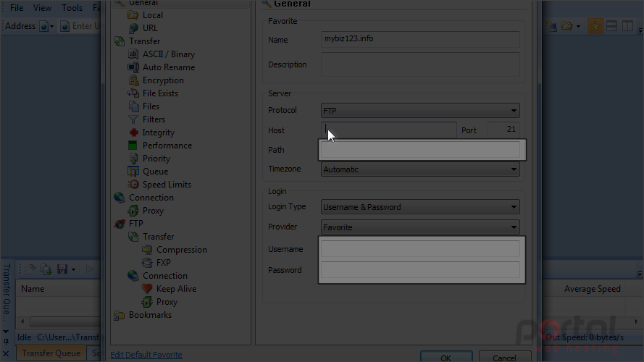Click the Name column header in queue
The width and height of the screenshot is (644, 362).
click(x=33, y=289)
